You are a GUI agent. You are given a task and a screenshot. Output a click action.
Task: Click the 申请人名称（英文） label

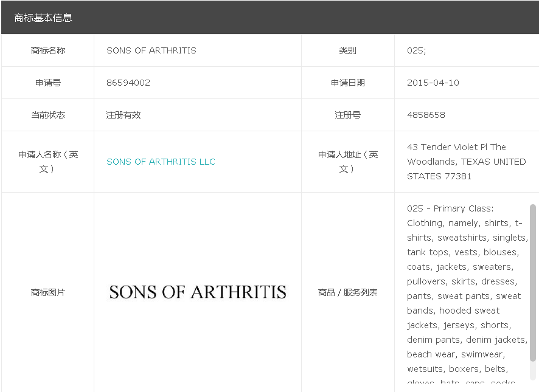(48, 162)
